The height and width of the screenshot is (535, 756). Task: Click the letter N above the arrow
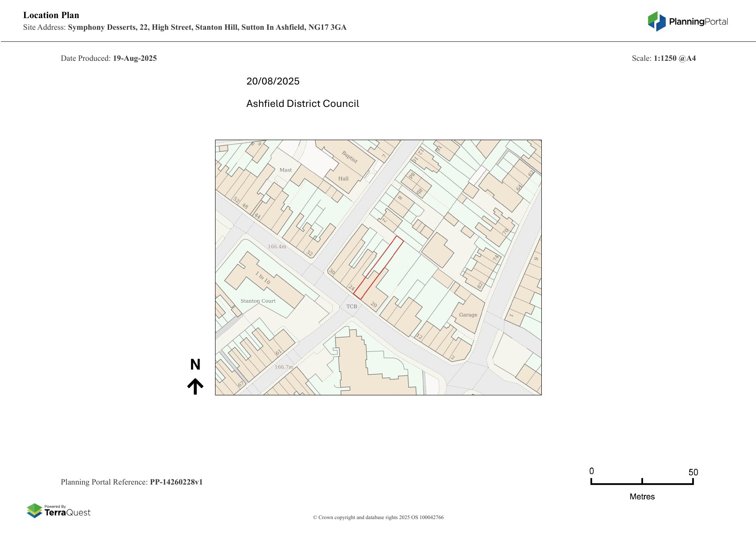(x=195, y=365)
